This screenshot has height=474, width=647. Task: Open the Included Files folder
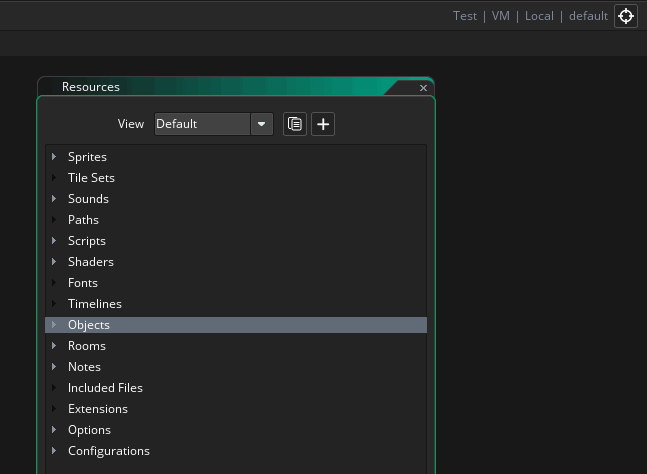click(105, 388)
